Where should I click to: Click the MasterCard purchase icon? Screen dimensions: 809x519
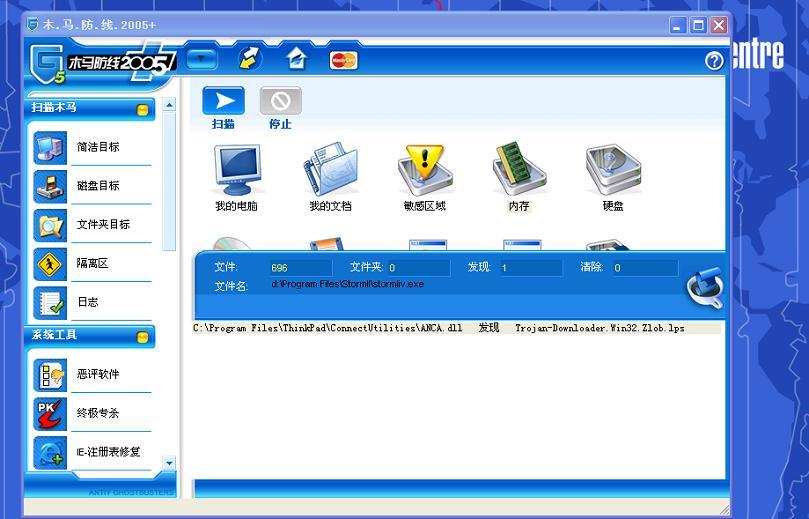click(x=344, y=60)
